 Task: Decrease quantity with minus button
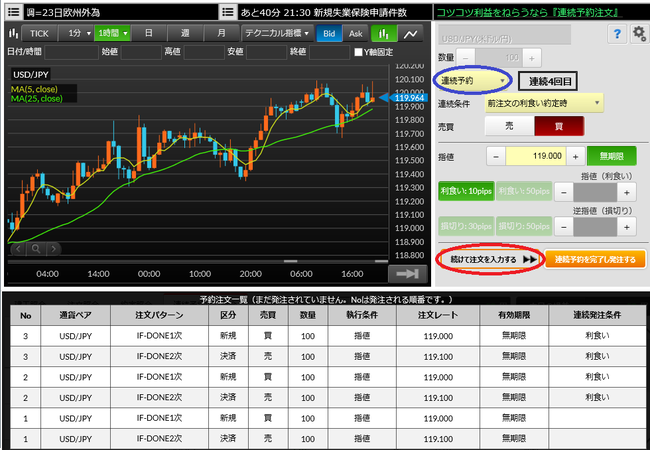click(465, 58)
